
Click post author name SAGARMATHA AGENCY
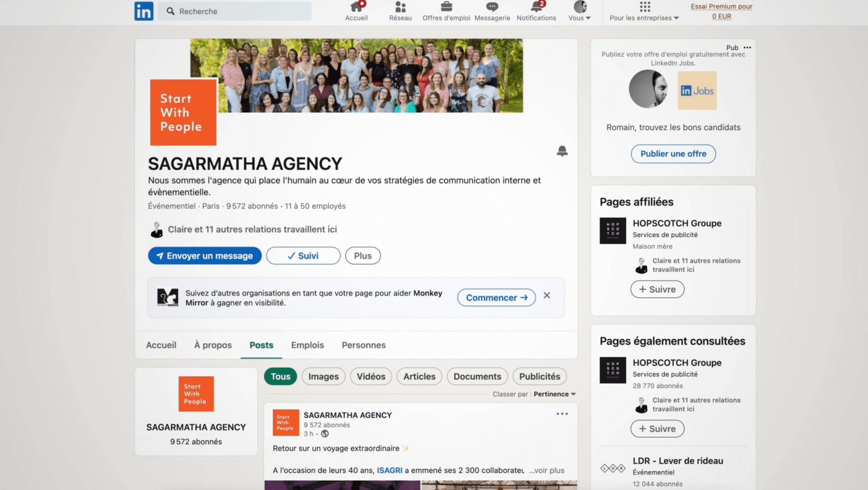pos(348,415)
